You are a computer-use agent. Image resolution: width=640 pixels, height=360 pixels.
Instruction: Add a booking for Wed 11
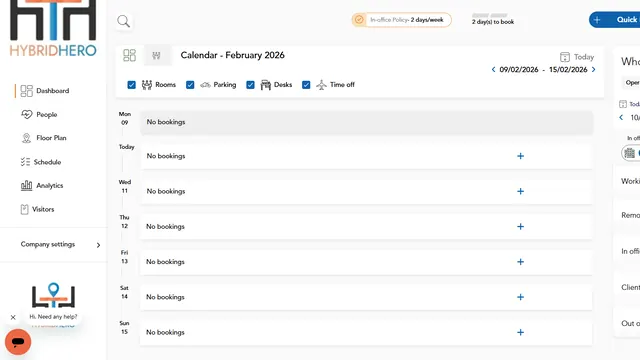520,191
